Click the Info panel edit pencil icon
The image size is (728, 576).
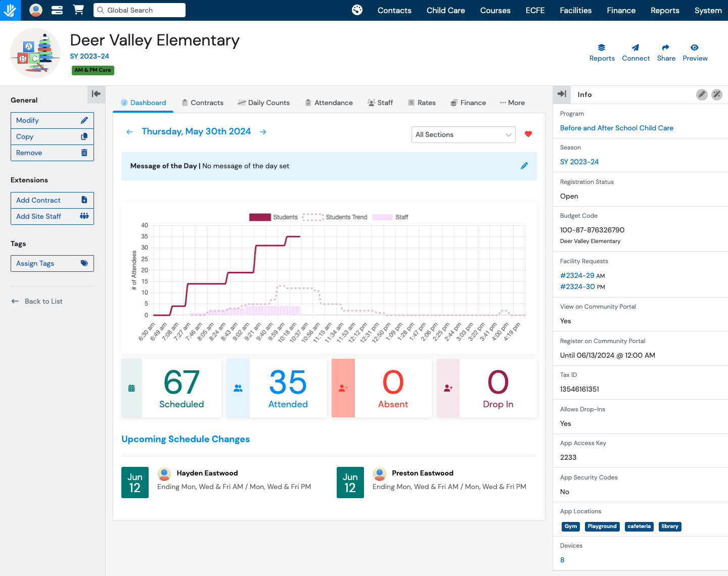click(702, 94)
